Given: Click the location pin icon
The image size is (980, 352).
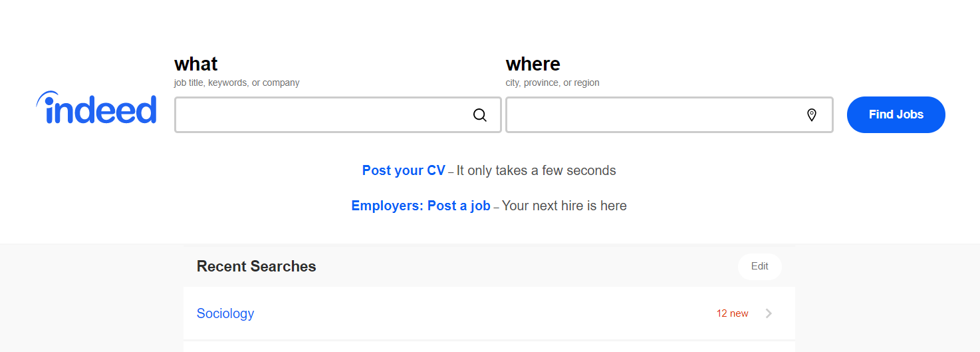Looking at the screenshot, I should 811,115.
